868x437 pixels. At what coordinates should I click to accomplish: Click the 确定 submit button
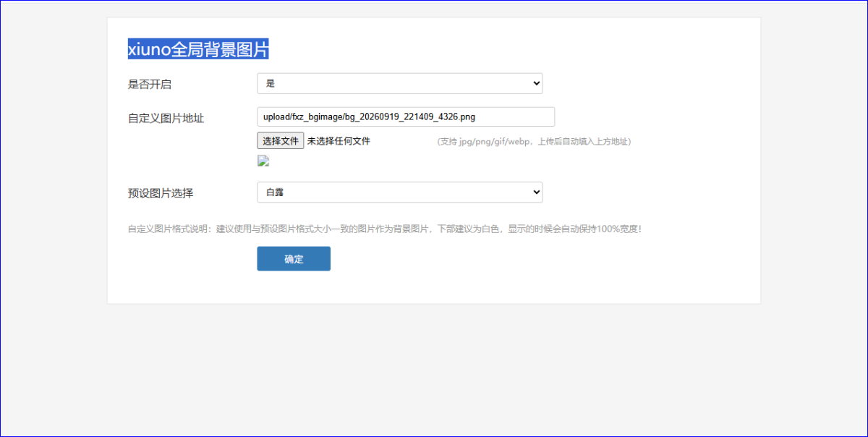point(294,259)
